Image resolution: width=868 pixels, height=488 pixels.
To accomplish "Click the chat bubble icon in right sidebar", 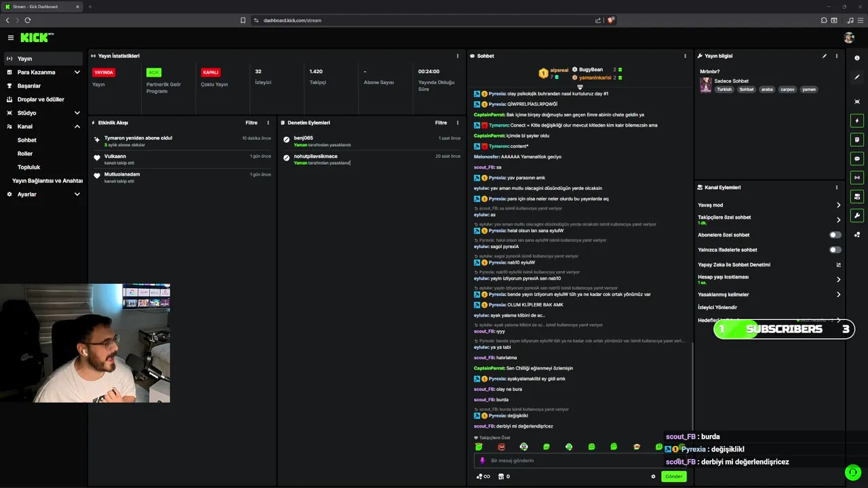I will coord(857,159).
